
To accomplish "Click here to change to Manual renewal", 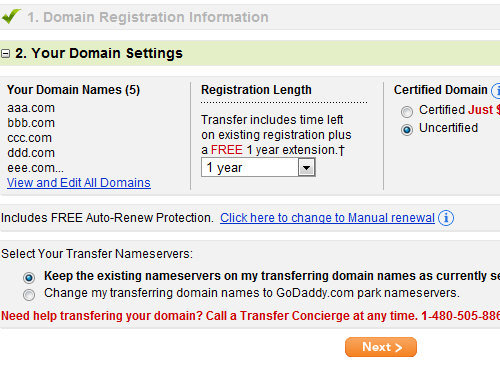I will click(x=327, y=218).
